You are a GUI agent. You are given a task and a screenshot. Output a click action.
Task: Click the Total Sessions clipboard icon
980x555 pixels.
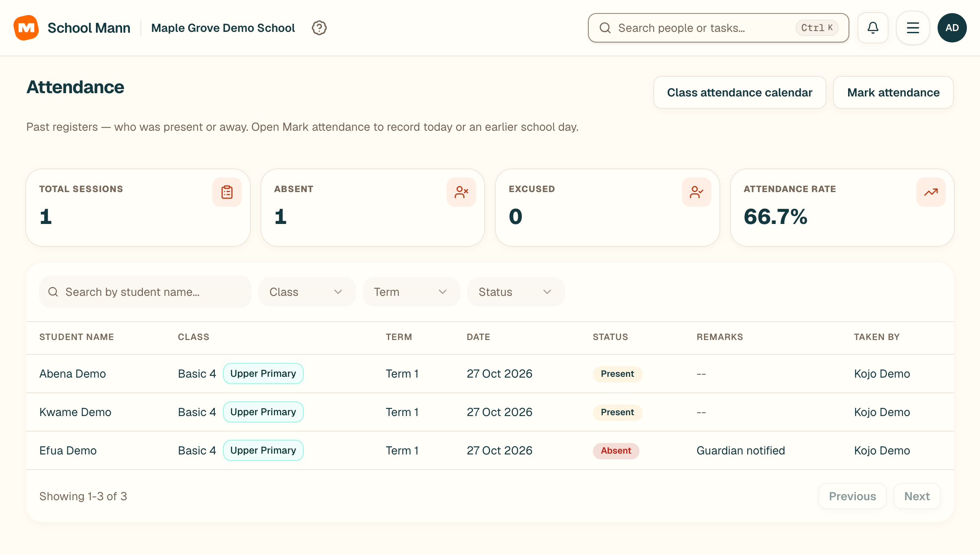(x=227, y=192)
